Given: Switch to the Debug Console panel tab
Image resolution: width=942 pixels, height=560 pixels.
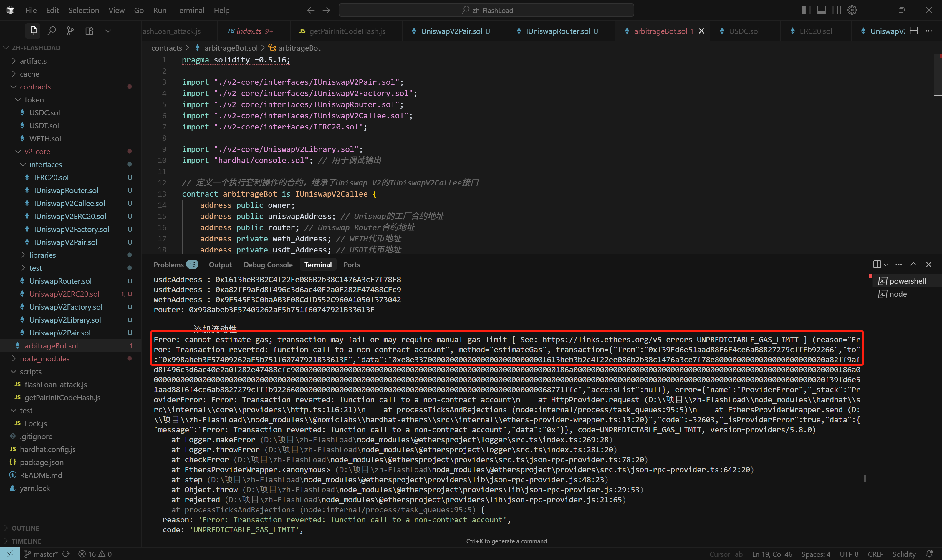Looking at the screenshot, I should 268,265.
